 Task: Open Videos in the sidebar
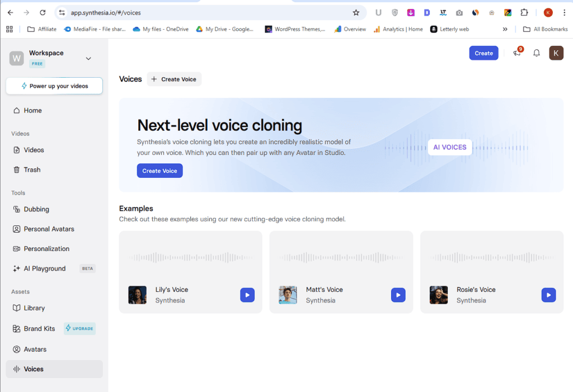(x=54, y=150)
